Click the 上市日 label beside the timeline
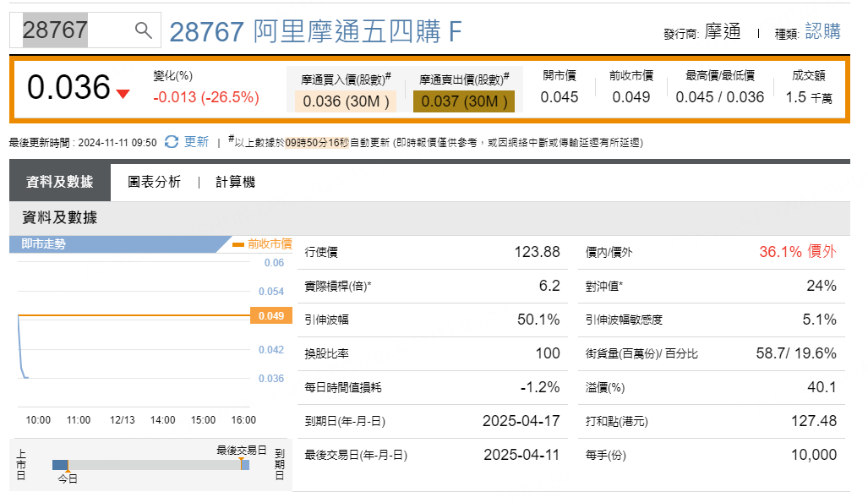 pyautogui.click(x=21, y=465)
